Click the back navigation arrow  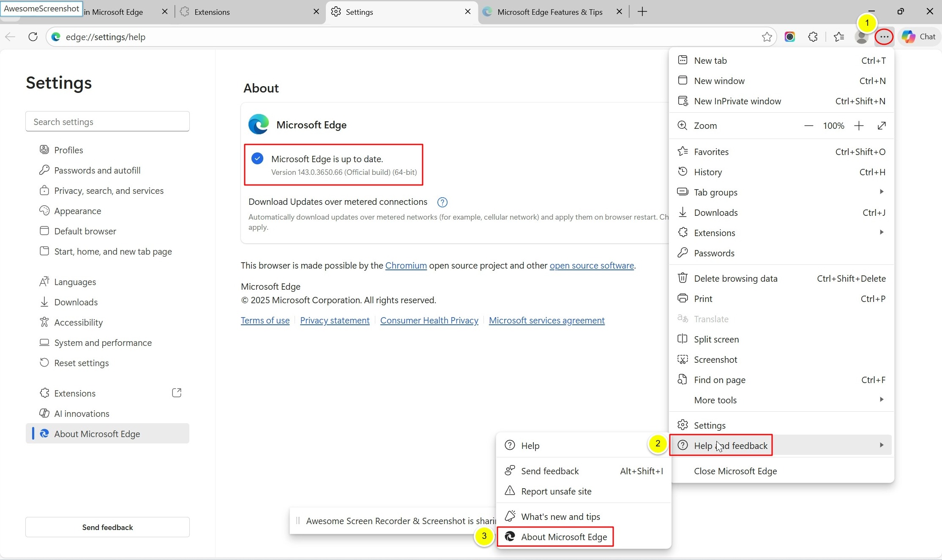[x=10, y=37]
